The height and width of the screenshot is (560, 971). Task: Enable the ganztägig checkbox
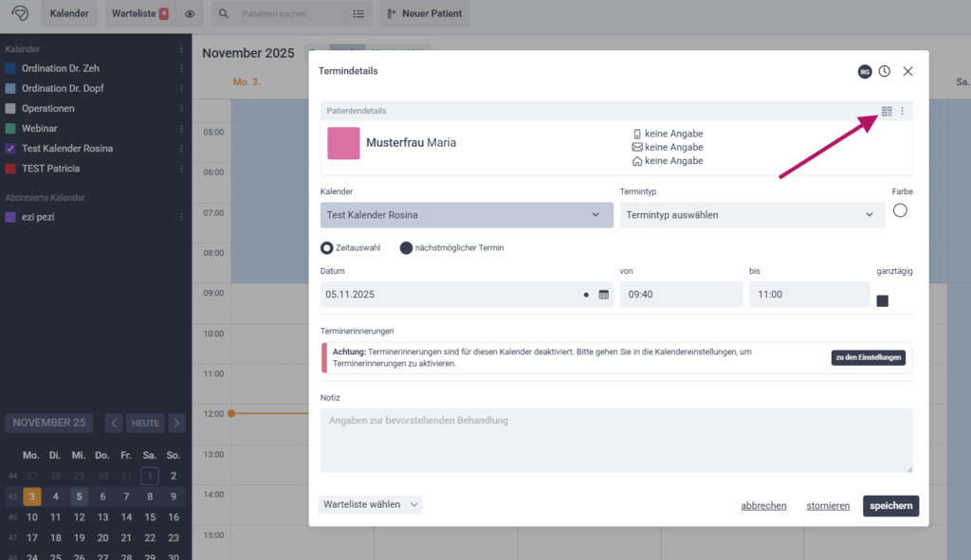click(x=882, y=300)
